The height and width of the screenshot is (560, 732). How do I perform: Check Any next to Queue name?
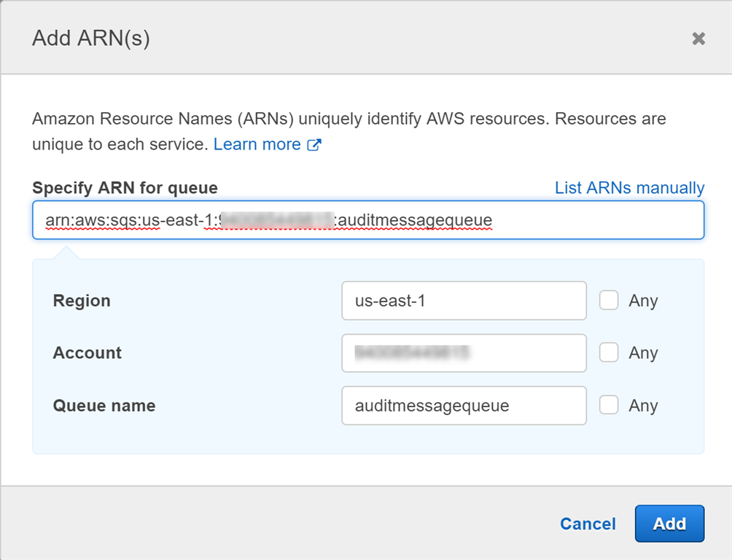point(610,405)
